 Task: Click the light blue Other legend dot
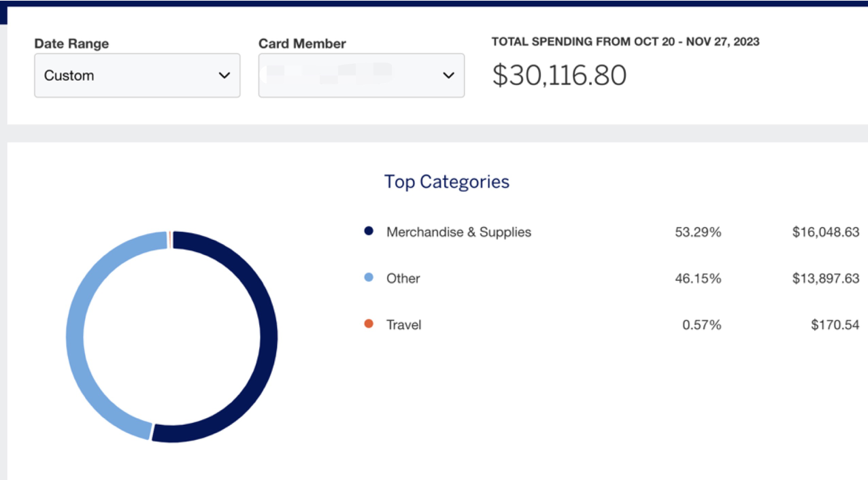[x=369, y=277]
